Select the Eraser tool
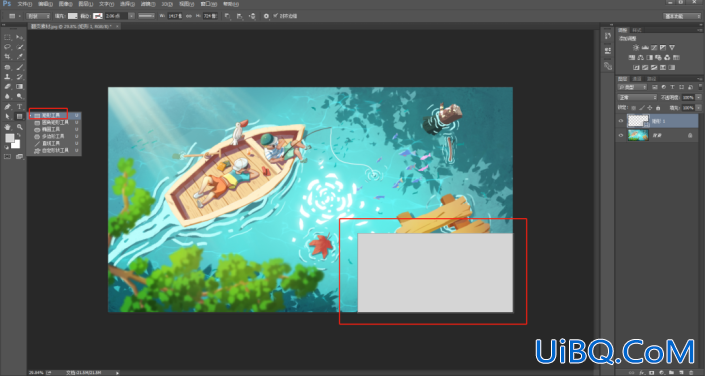705x376 pixels. click(7, 86)
